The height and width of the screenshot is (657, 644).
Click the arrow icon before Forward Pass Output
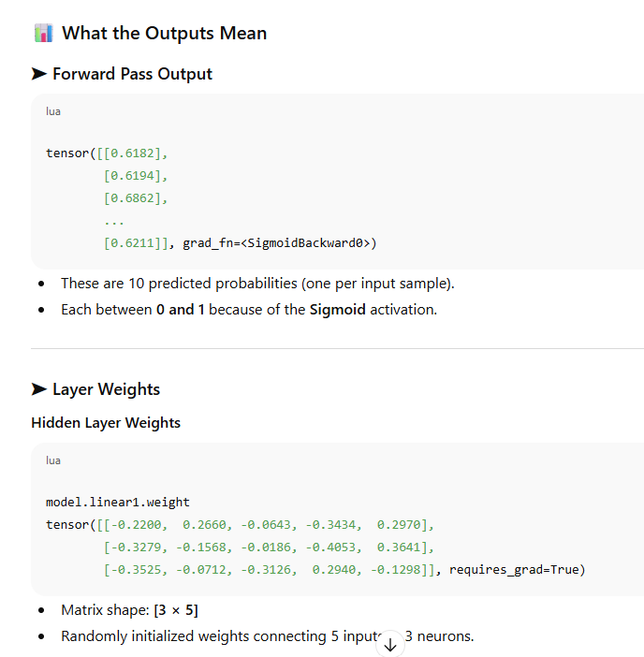[x=39, y=74]
